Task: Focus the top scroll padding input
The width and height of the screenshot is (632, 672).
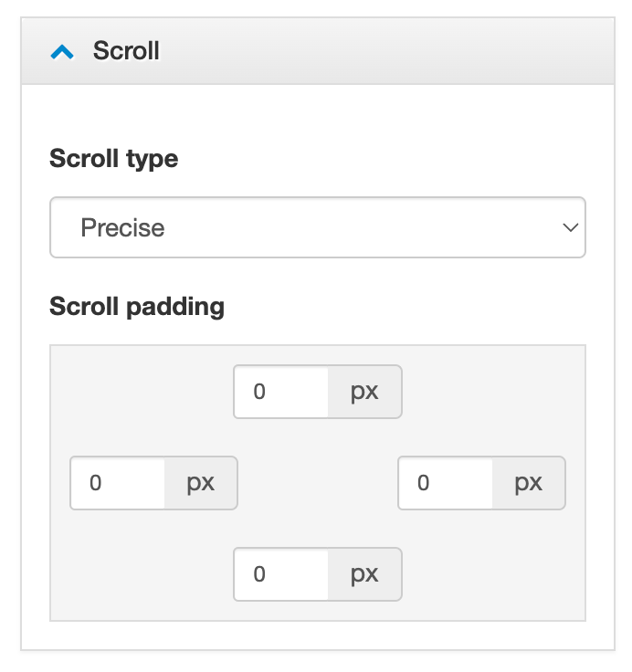Action: coord(281,392)
